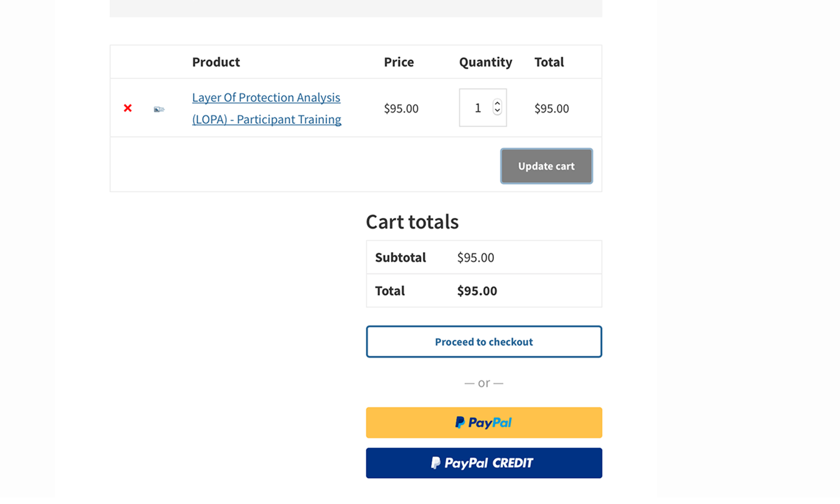840x504 pixels.
Task: Choose the PayPal Credit payment button
Action: pyautogui.click(x=484, y=463)
